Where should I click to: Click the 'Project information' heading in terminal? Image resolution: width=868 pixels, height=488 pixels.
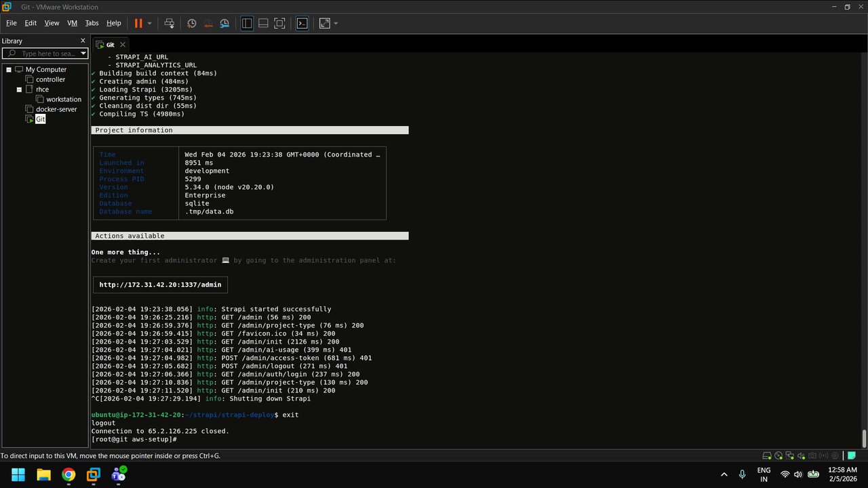[134, 130]
